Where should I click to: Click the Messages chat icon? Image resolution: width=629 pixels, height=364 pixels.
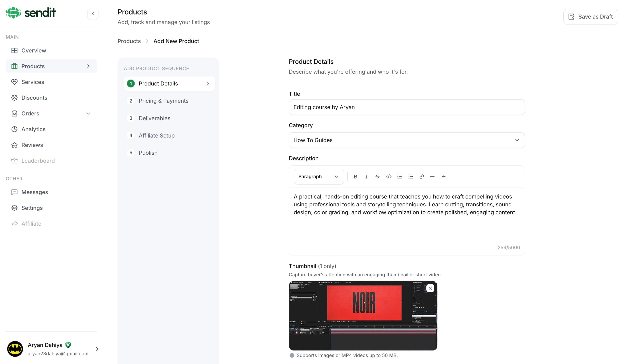(14, 192)
